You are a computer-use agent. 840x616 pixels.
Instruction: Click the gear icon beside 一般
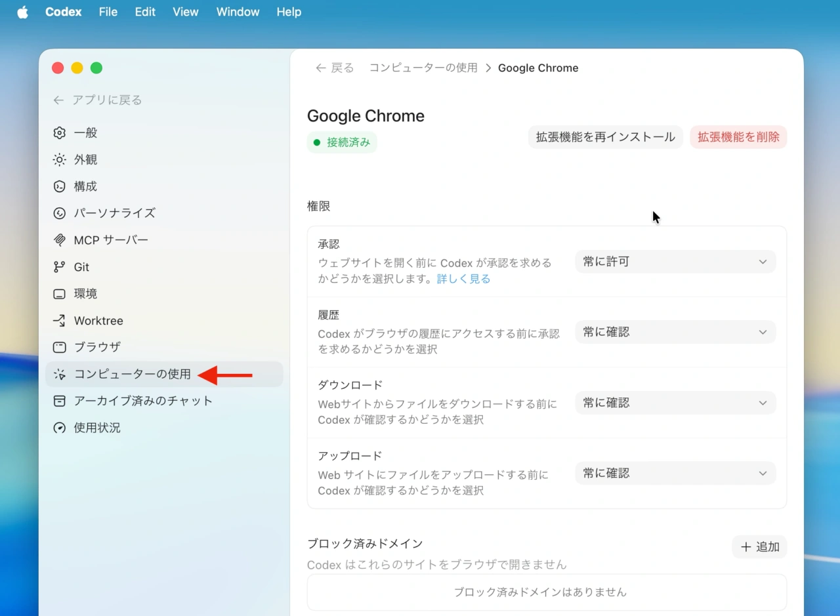pos(59,133)
